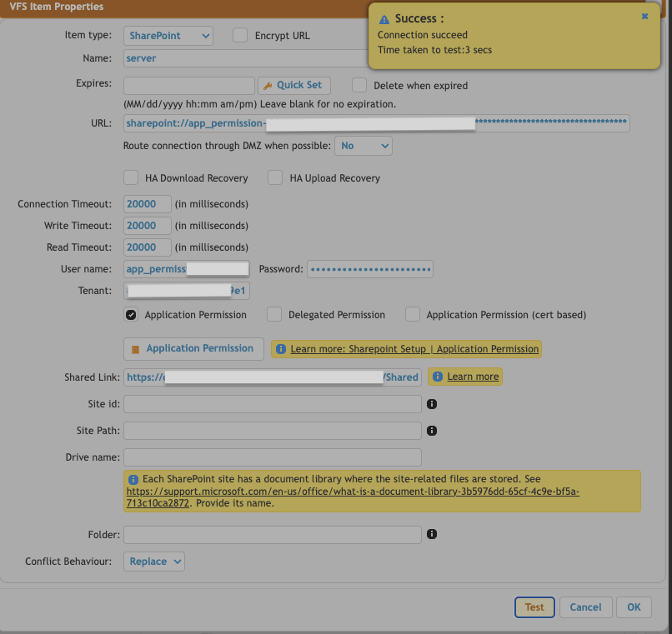Click the Folder field info icon
The image size is (672, 634).
coord(431,534)
